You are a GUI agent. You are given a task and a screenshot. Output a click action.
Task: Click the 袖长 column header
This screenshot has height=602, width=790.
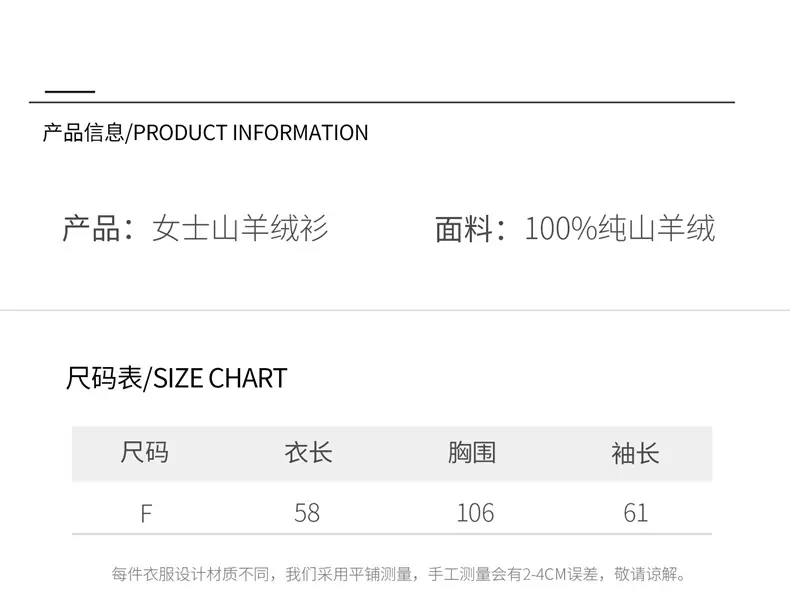(635, 452)
